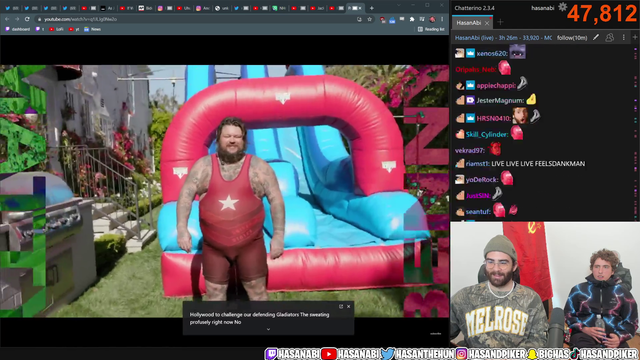Open the hasanabi account switcher in Chatterino
The image size is (640, 360).
tap(543, 8)
